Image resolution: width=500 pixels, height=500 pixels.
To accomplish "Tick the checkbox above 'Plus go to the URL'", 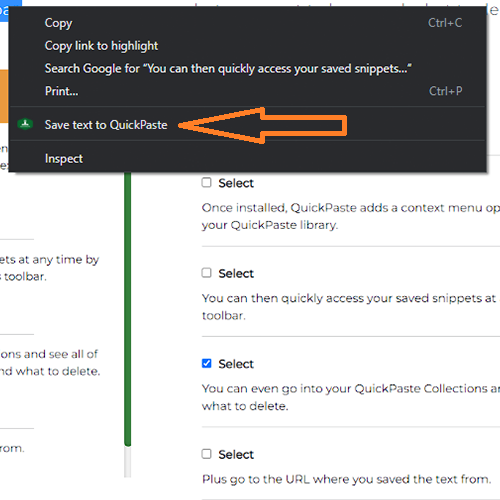I will (x=207, y=454).
